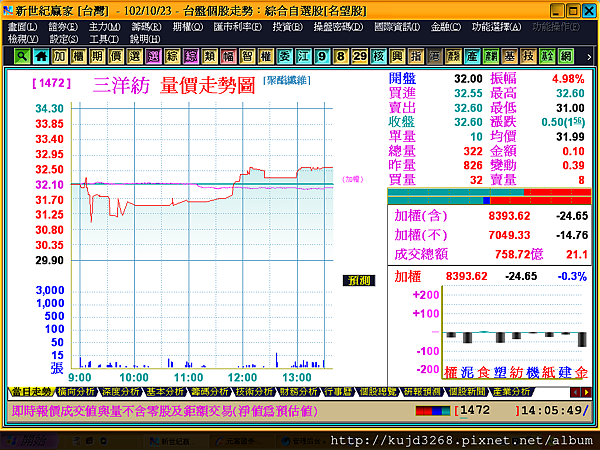Click the 櫃 toolbar icon
Screen dimensions: 600x450
[x=78, y=57]
